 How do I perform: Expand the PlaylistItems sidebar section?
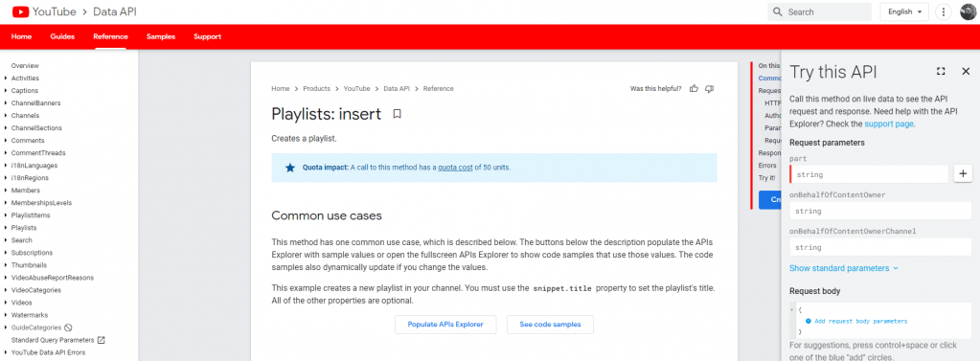tap(6, 215)
